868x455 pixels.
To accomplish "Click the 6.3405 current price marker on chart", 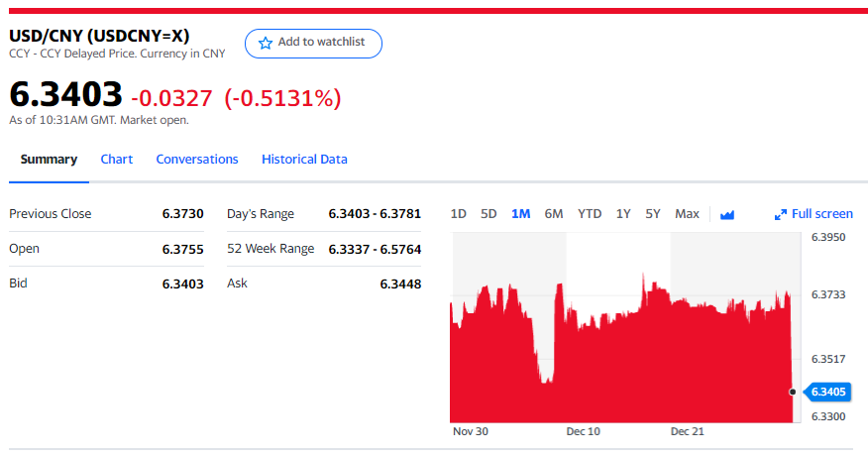I will (827, 392).
